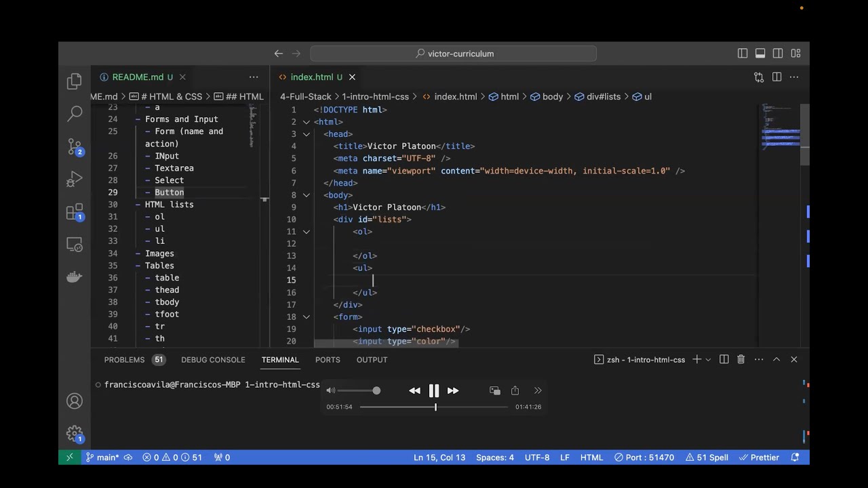The image size is (868, 488).
Task: Click the Prettier status item
Action: point(759,457)
